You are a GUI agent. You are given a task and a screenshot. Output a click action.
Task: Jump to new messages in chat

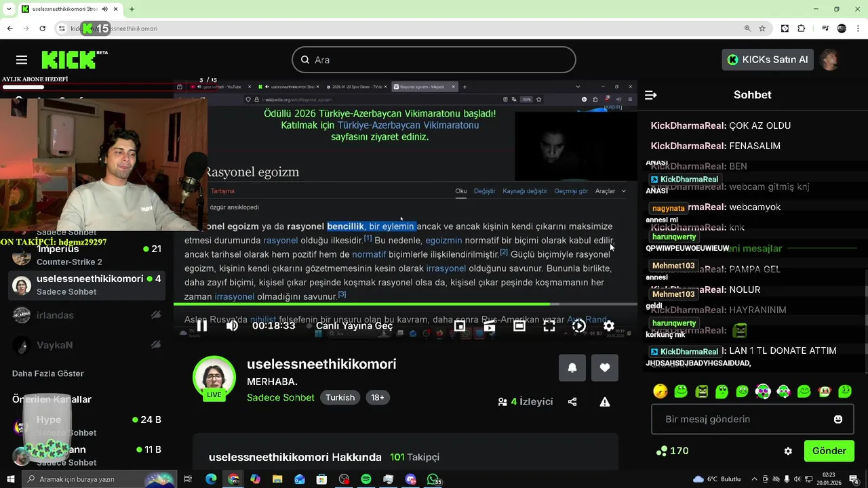click(755, 249)
